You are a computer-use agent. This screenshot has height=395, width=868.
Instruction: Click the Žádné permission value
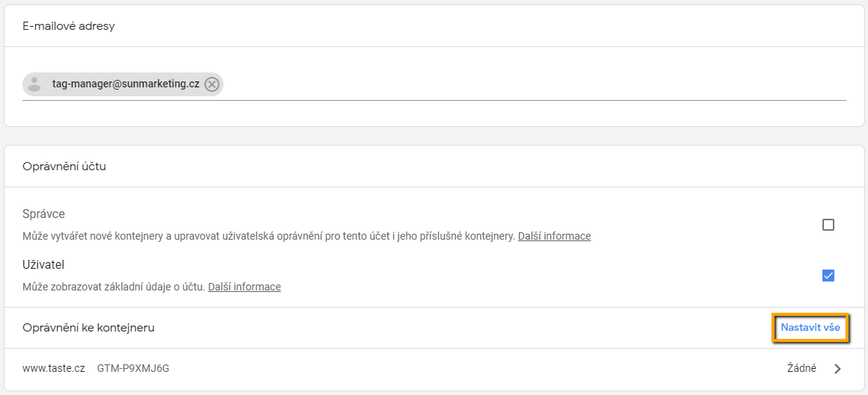tap(801, 368)
